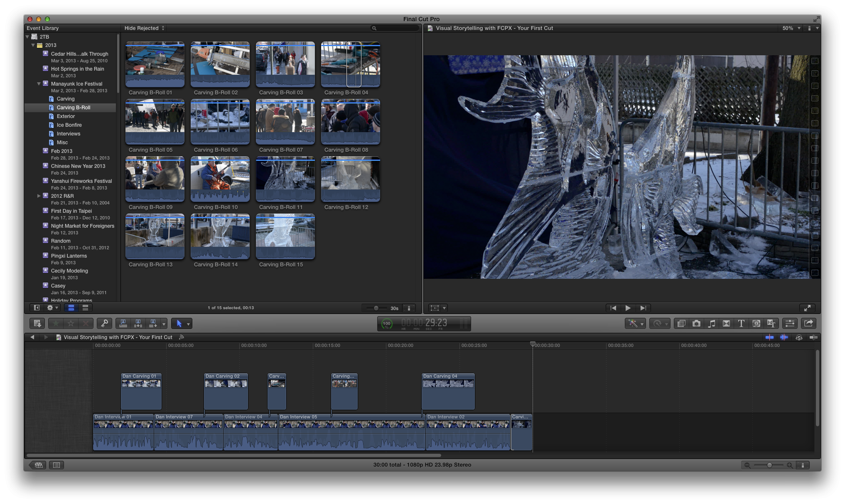Open the Generators browser
Viewport: 845px width, 504px height.
click(756, 323)
